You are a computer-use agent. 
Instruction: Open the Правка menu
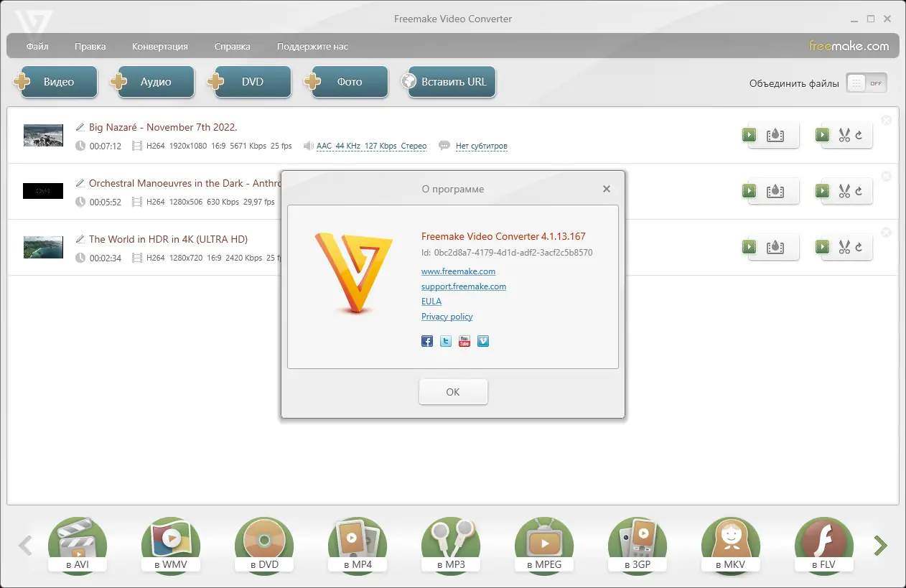(90, 47)
